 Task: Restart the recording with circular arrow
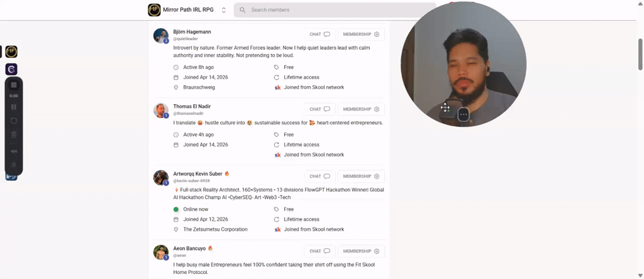click(14, 121)
